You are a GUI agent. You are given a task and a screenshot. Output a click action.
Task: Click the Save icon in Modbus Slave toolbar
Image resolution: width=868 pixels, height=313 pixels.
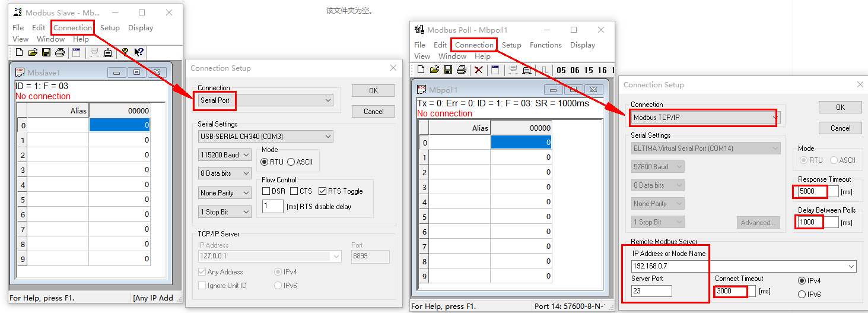click(x=46, y=52)
